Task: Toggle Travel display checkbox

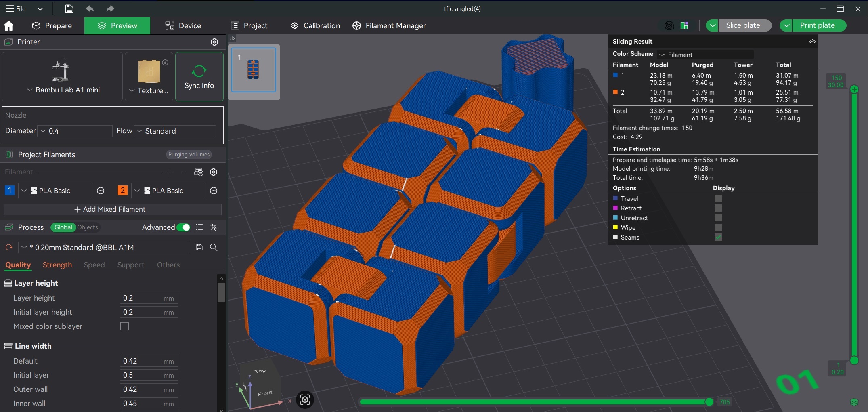Action: point(718,198)
